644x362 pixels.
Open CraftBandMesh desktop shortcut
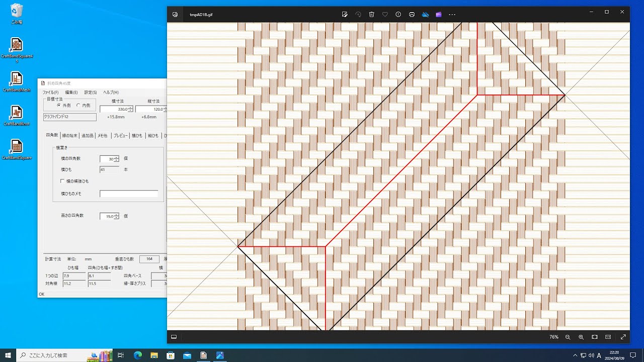pyautogui.click(x=17, y=82)
